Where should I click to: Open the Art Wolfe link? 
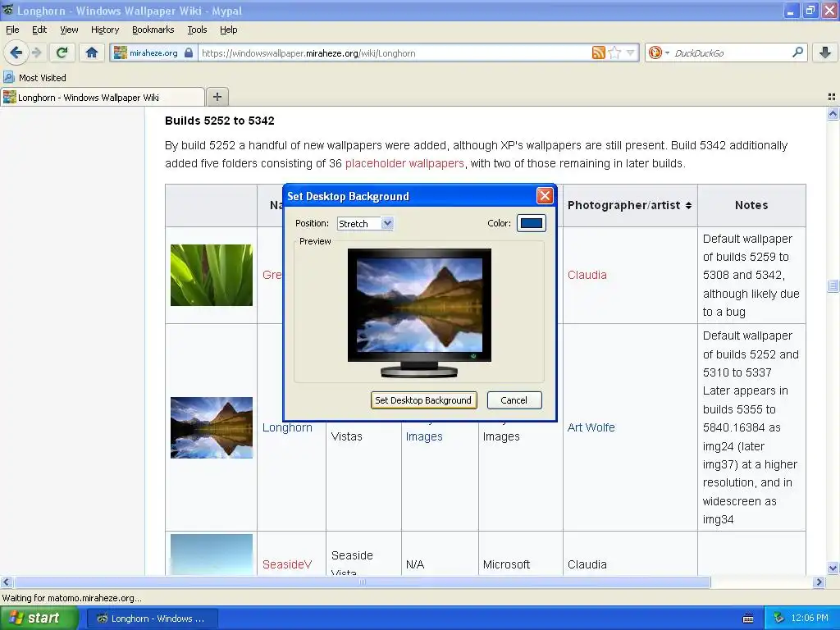591,427
